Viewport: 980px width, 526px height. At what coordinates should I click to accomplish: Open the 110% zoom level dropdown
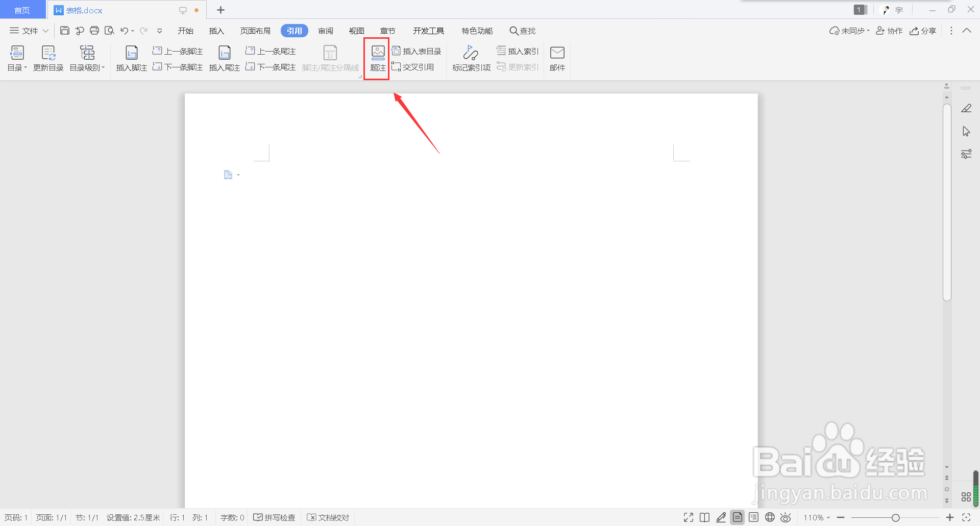[817, 517]
